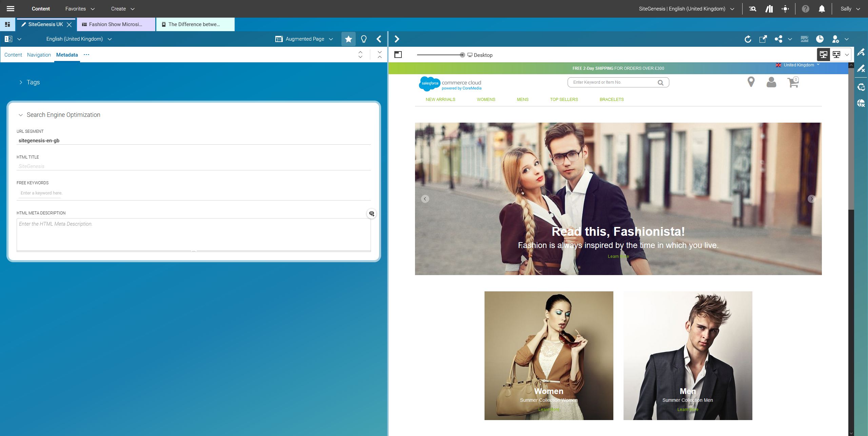Toggle the preview split view icon
This screenshot has height=436, width=868.
point(398,55)
